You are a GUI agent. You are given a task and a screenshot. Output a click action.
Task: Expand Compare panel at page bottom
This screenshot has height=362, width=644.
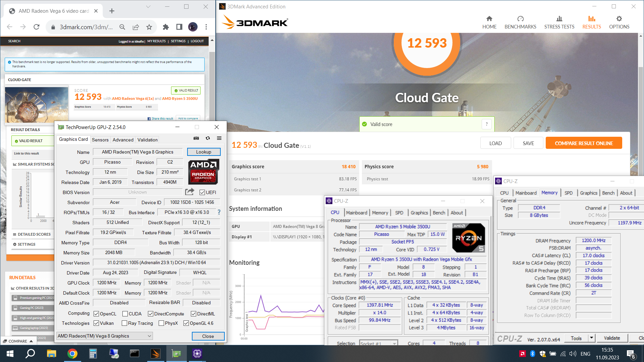click(x=18, y=341)
